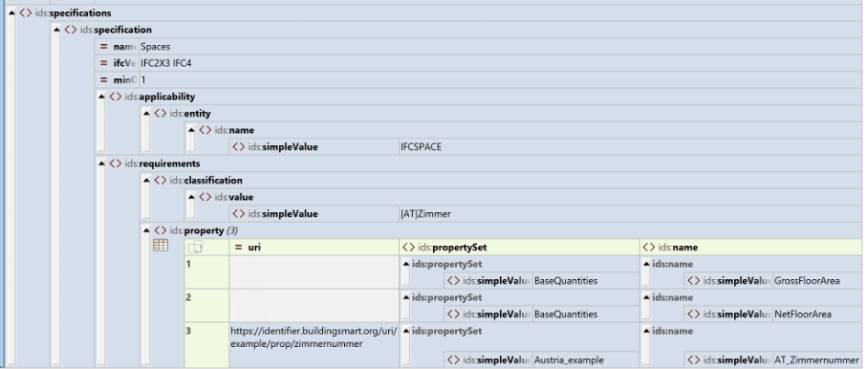Click the element icon of ids:specifications
This screenshot has height=369, width=868.
[26, 13]
